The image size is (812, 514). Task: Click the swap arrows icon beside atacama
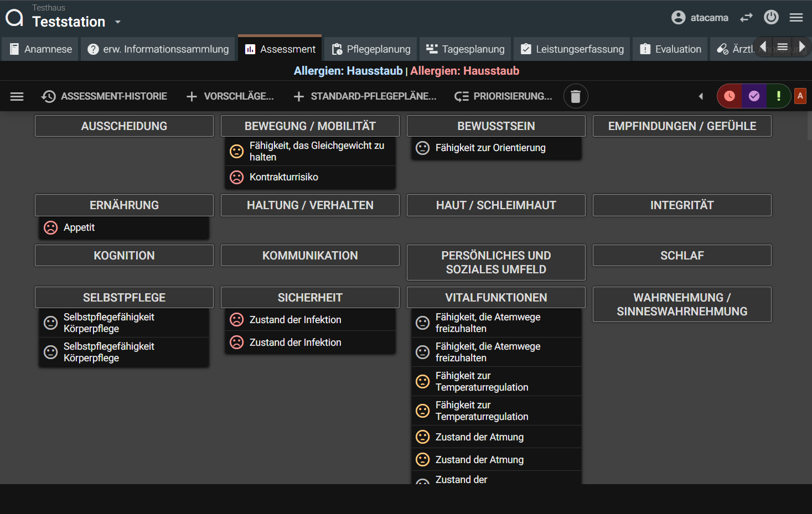[x=746, y=18]
